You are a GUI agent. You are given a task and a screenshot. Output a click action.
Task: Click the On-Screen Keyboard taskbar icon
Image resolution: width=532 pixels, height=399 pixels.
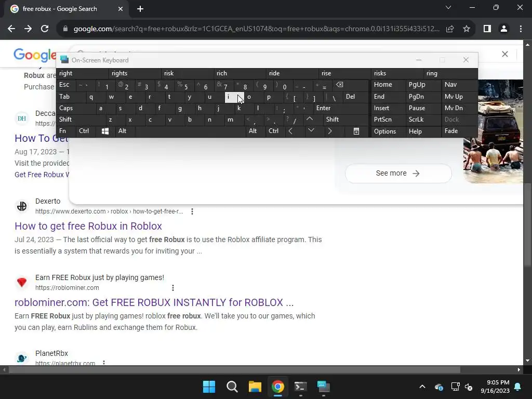[x=323, y=387]
